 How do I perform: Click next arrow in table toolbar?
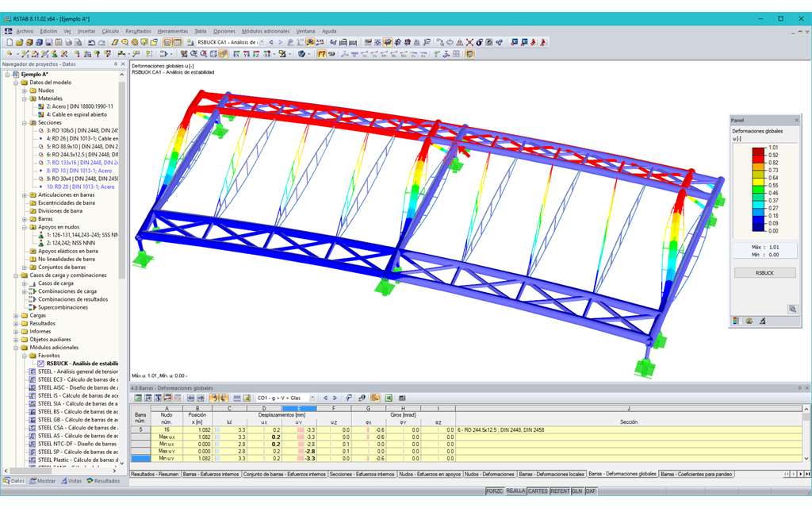[335, 398]
